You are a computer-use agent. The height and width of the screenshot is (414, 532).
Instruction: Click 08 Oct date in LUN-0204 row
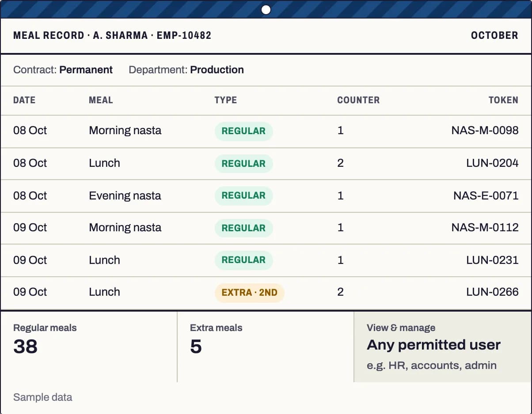click(x=30, y=163)
